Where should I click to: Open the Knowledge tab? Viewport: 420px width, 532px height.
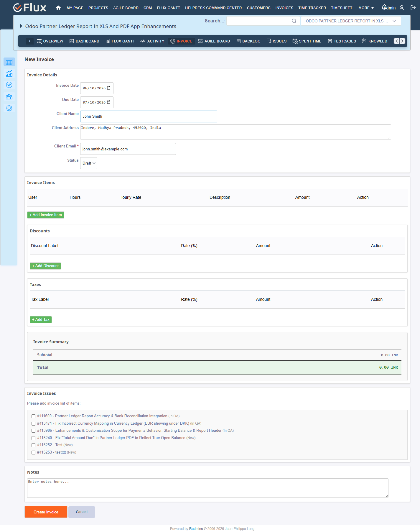pos(374,41)
